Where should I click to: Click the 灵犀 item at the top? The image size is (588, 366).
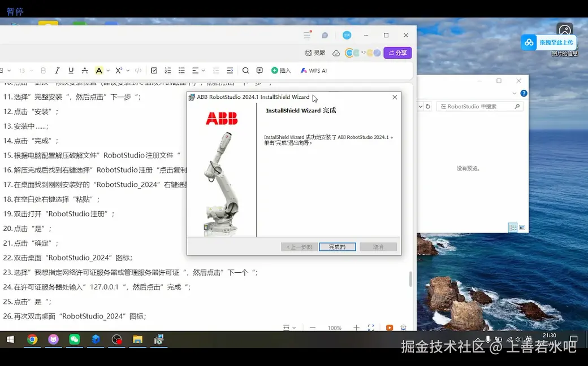(x=315, y=53)
